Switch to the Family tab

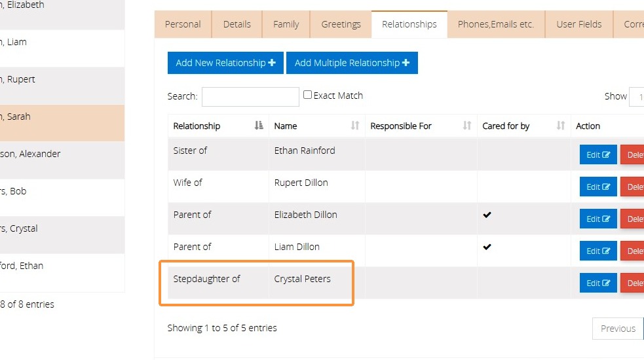[286, 25]
